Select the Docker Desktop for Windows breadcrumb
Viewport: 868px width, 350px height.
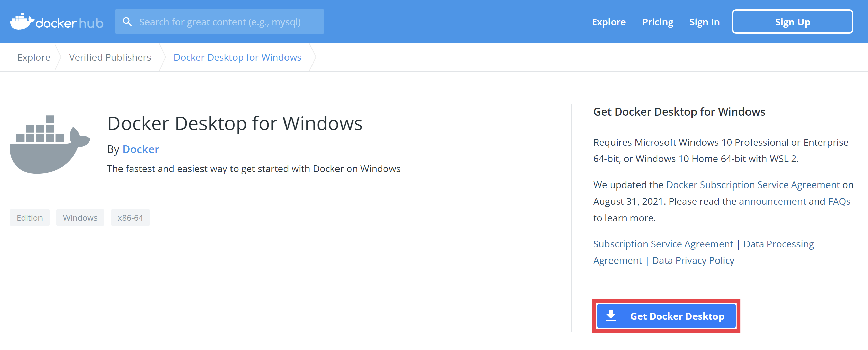(238, 57)
